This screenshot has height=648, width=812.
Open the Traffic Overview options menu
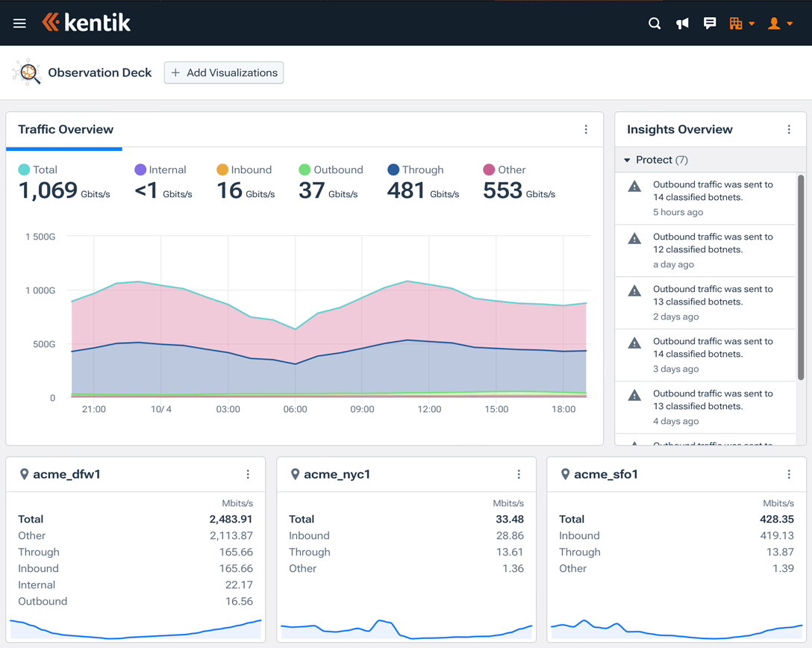587,129
